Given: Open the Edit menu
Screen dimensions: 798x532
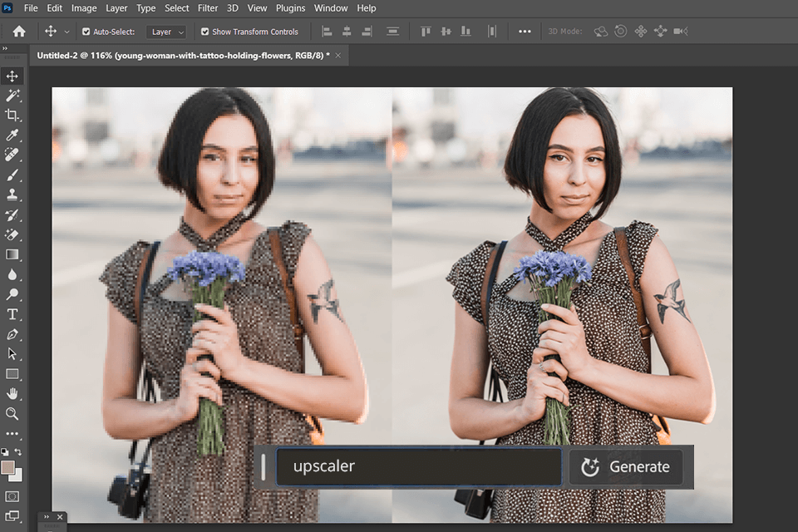Looking at the screenshot, I should [x=55, y=8].
